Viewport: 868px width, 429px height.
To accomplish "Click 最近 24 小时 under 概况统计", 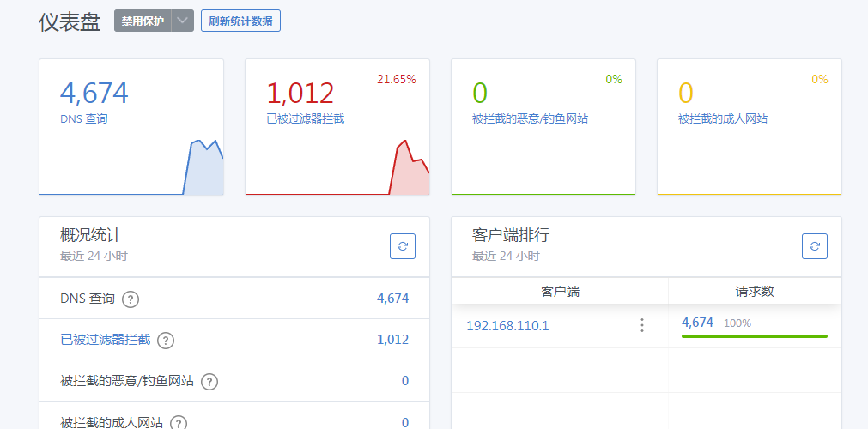I will pos(94,256).
